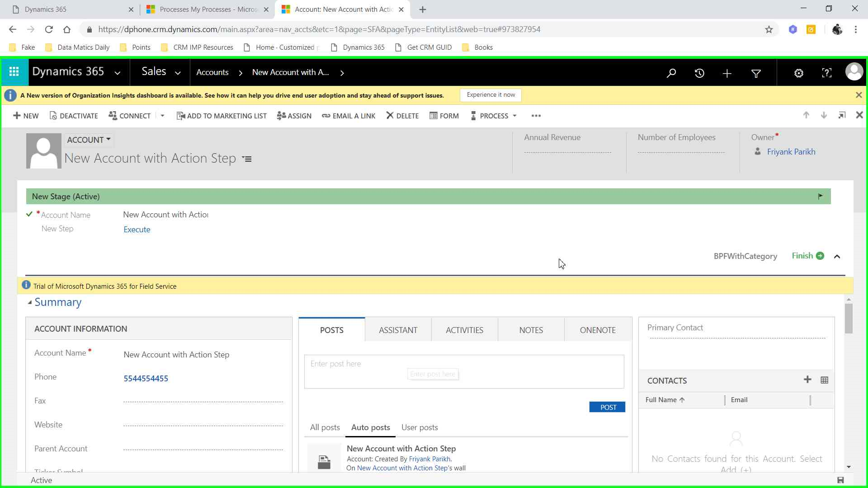Click the quick create plus icon
Screen dimensions: 868x488
[727, 73]
